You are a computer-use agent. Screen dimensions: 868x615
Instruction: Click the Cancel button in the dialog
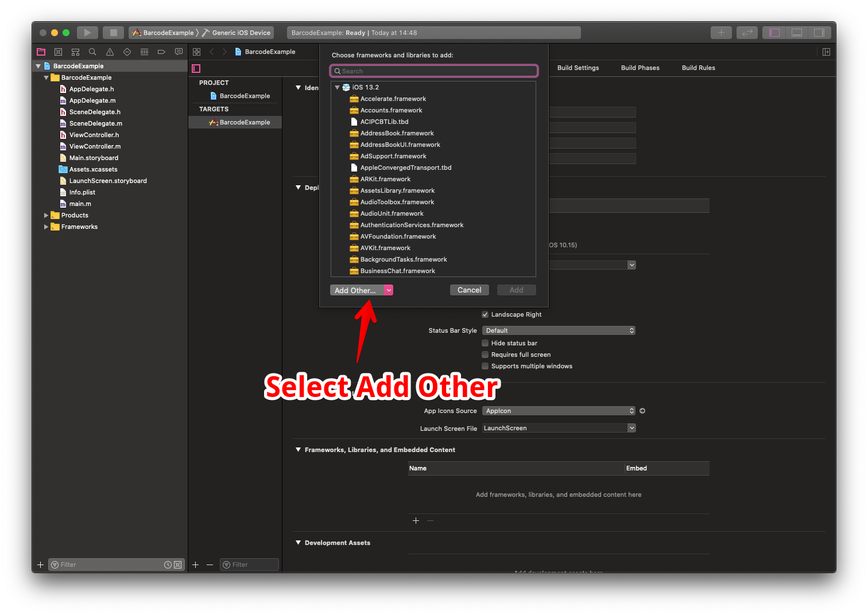click(x=469, y=290)
